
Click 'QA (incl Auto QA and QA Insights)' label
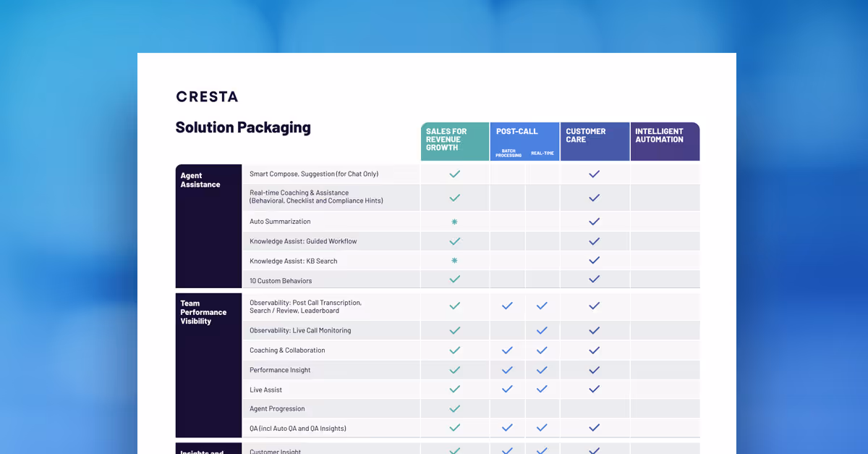point(298,429)
